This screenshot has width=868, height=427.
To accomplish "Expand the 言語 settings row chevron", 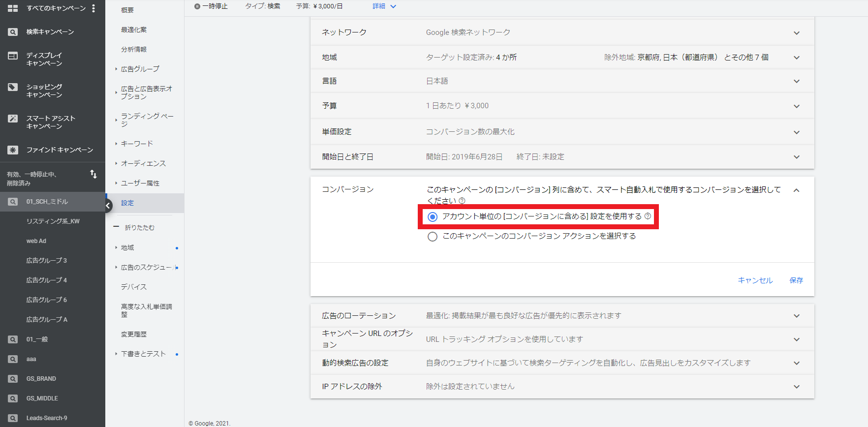I will 797,81.
